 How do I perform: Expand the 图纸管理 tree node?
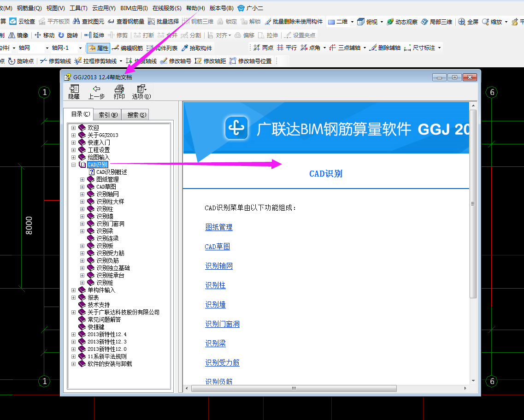coord(82,179)
